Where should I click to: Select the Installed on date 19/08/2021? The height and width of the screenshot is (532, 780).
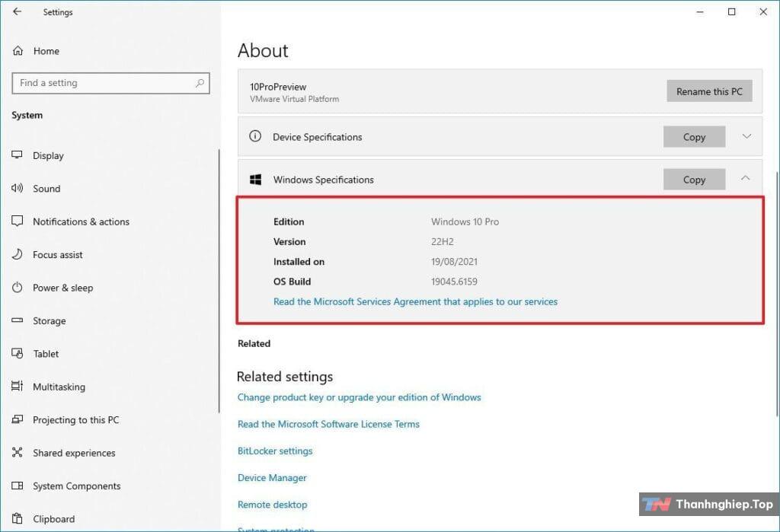click(x=454, y=262)
